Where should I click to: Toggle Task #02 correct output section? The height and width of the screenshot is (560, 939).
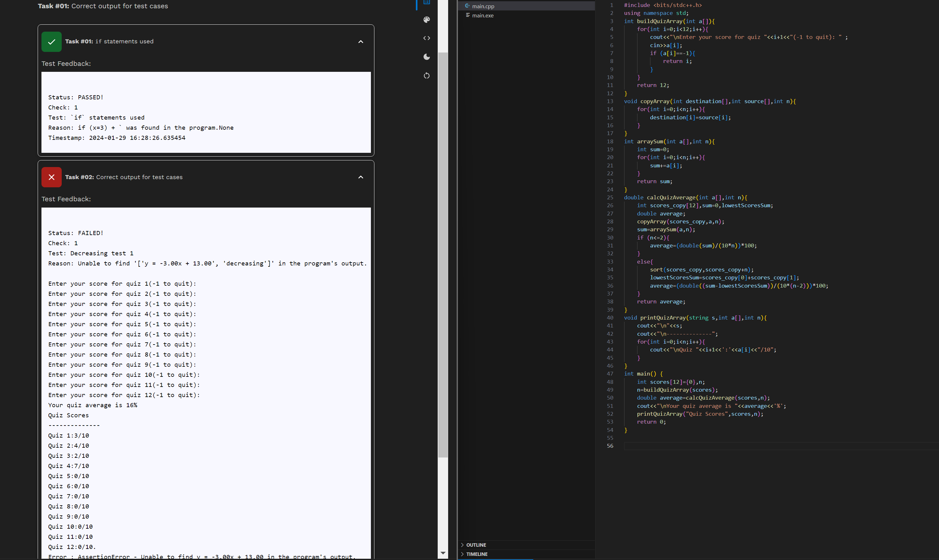click(x=360, y=177)
